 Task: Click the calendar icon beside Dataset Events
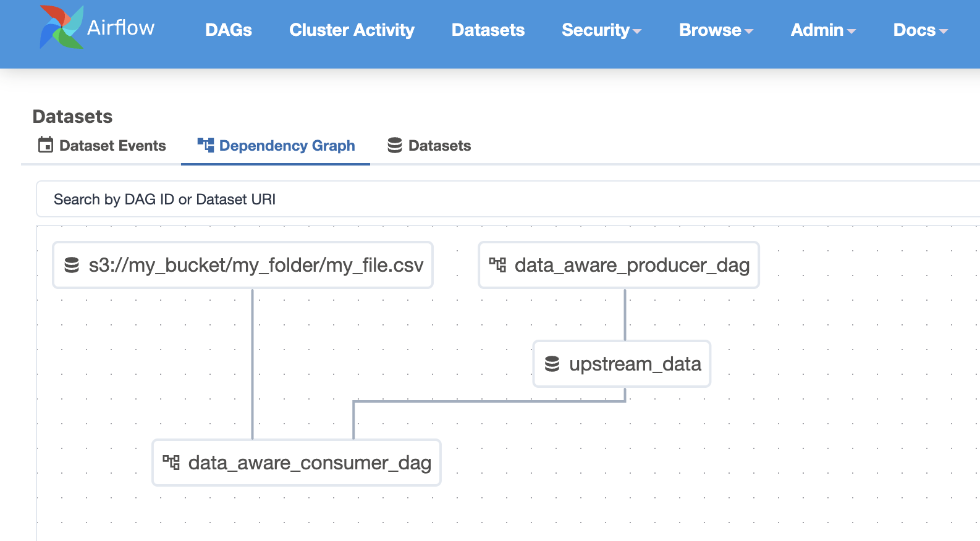pos(46,145)
